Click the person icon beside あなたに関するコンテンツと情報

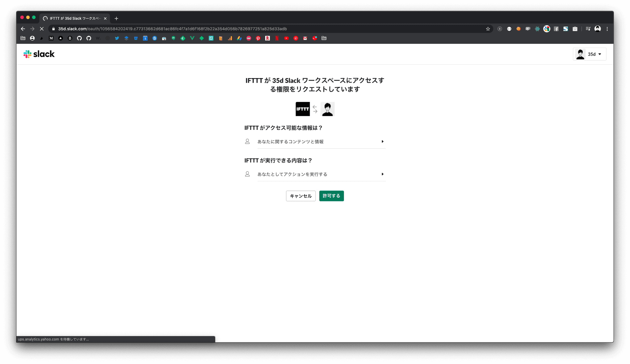pos(247,141)
